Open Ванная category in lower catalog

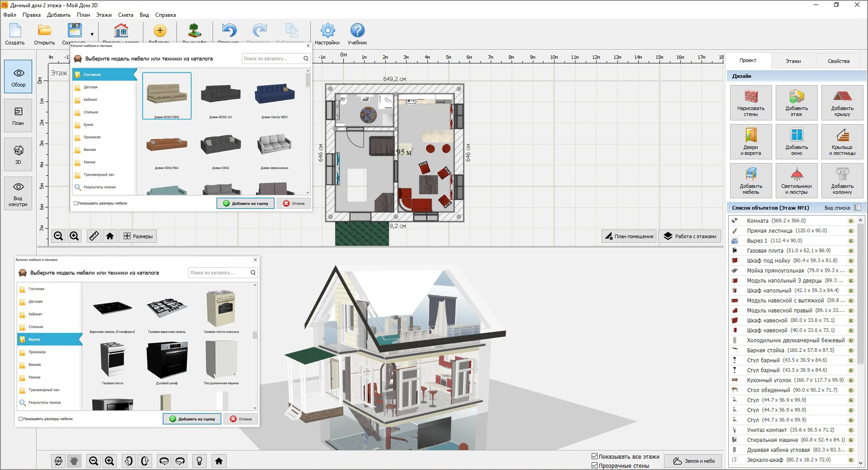point(50,364)
